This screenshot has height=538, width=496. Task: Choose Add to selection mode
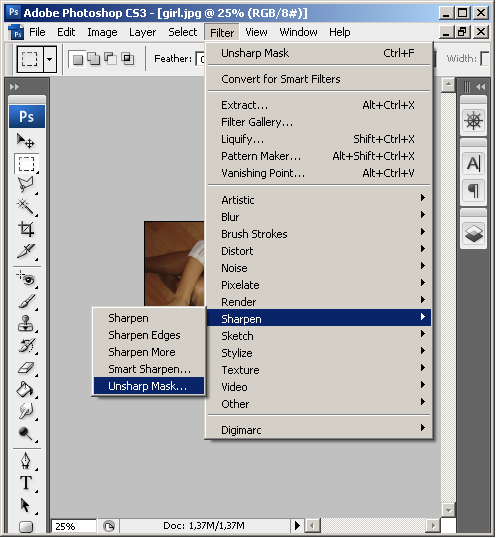[x=94, y=59]
